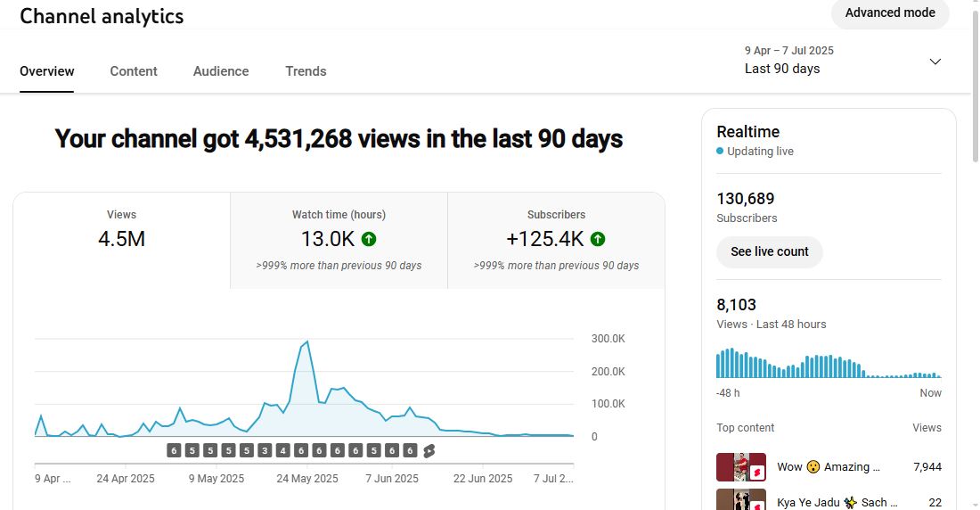
Task: Select the Watch time (hours) metric card
Action: [339, 240]
